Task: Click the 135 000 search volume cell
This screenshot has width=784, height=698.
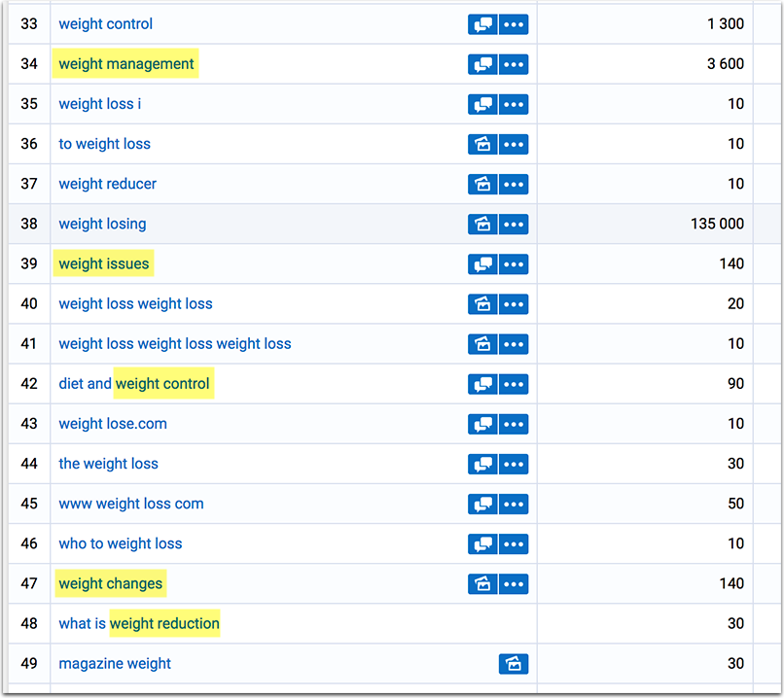Action: (x=717, y=224)
